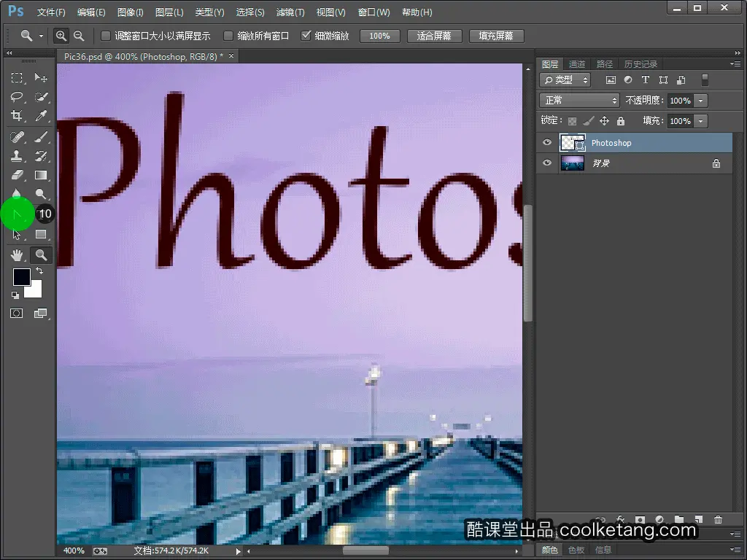The width and height of the screenshot is (747, 560).
Task: Expand the status bar info arrow
Action: [x=238, y=551]
